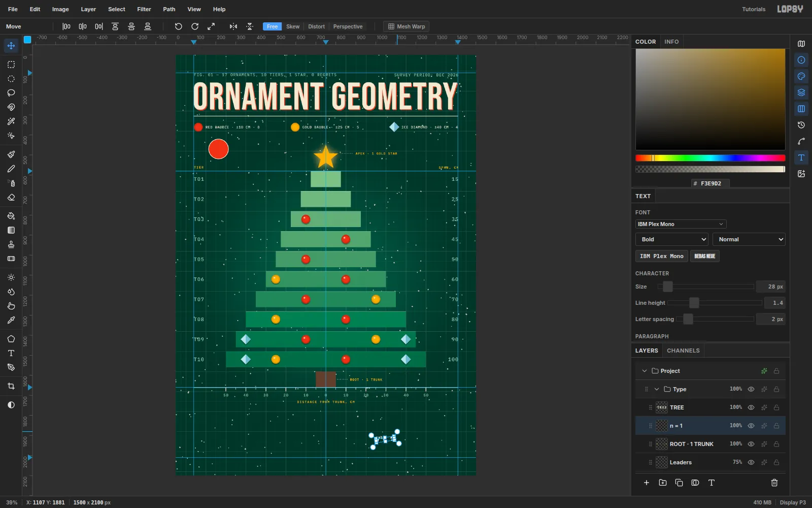Select the rectangular marquee tool

click(x=11, y=65)
